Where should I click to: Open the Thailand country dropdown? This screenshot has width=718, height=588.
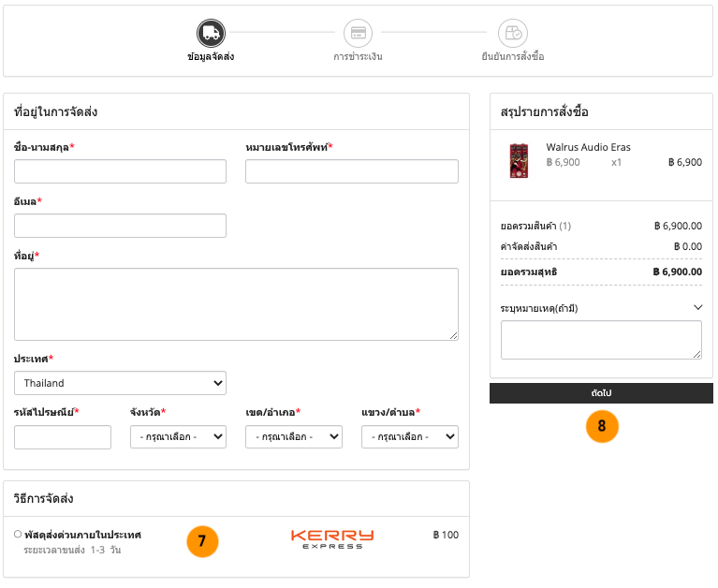point(120,383)
